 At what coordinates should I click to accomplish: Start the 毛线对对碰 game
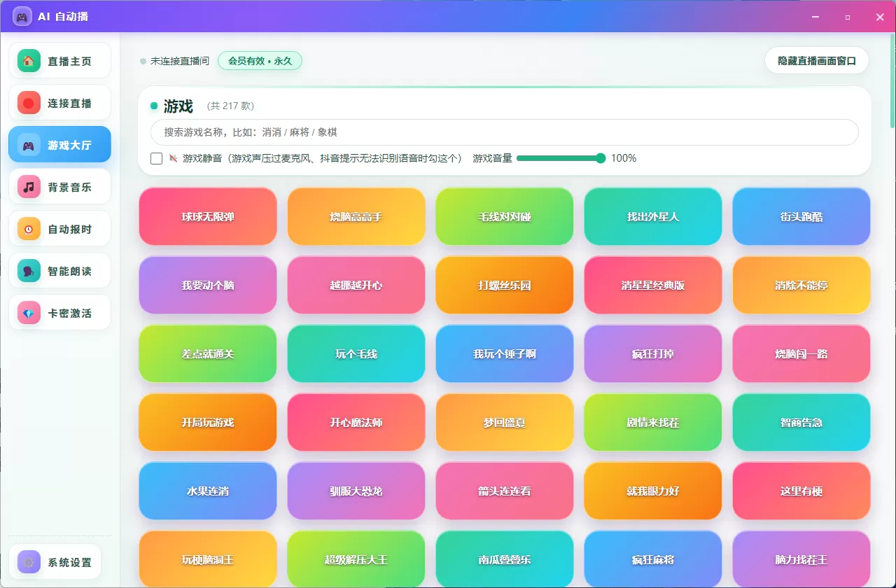[x=505, y=216]
